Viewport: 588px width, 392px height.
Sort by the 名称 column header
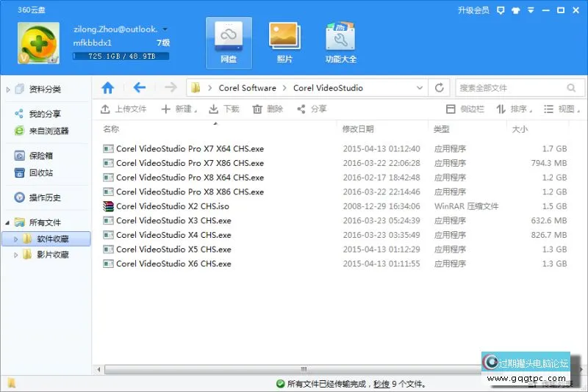(111, 129)
